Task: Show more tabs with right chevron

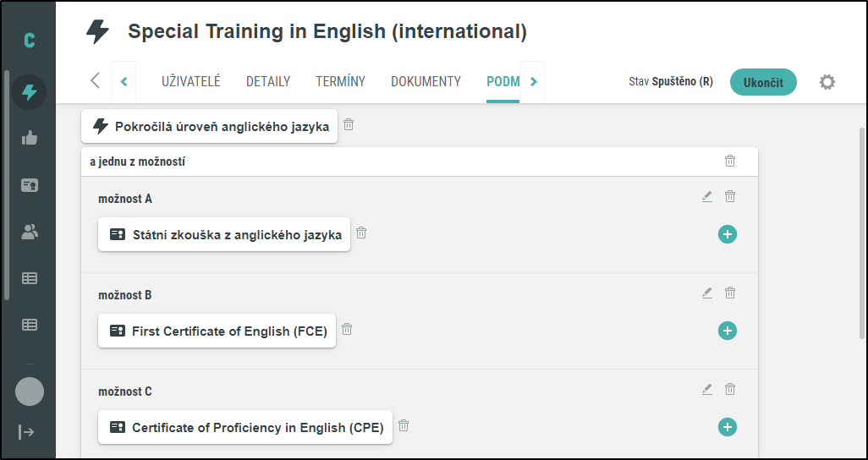Action: 533,82
